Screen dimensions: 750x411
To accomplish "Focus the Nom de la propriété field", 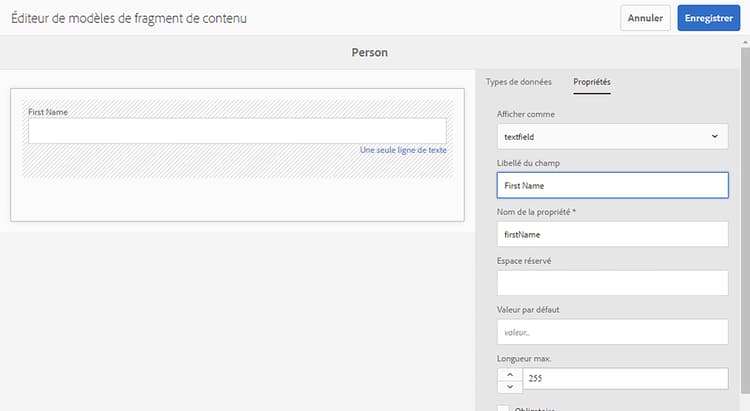I will tap(612, 234).
